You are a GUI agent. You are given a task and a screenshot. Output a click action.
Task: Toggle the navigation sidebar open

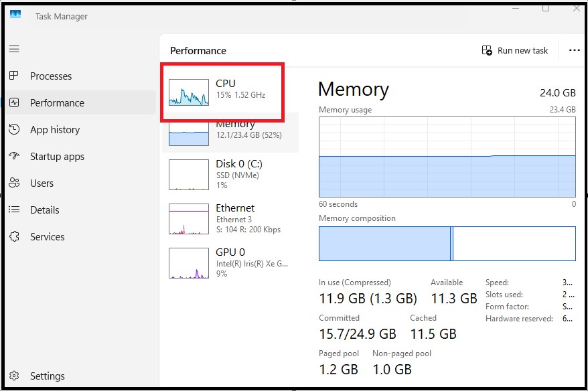pyautogui.click(x=14, y=48)
